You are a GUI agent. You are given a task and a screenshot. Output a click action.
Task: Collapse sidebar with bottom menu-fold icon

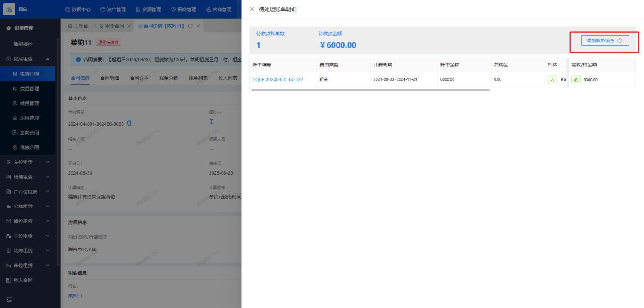[x=9, y=299]
